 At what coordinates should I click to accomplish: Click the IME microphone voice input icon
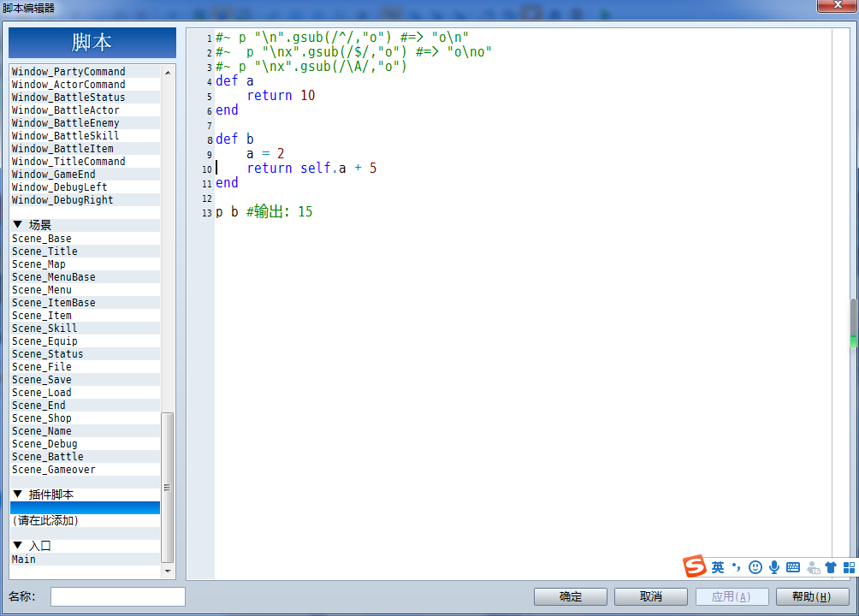click(x=774, y=567)
